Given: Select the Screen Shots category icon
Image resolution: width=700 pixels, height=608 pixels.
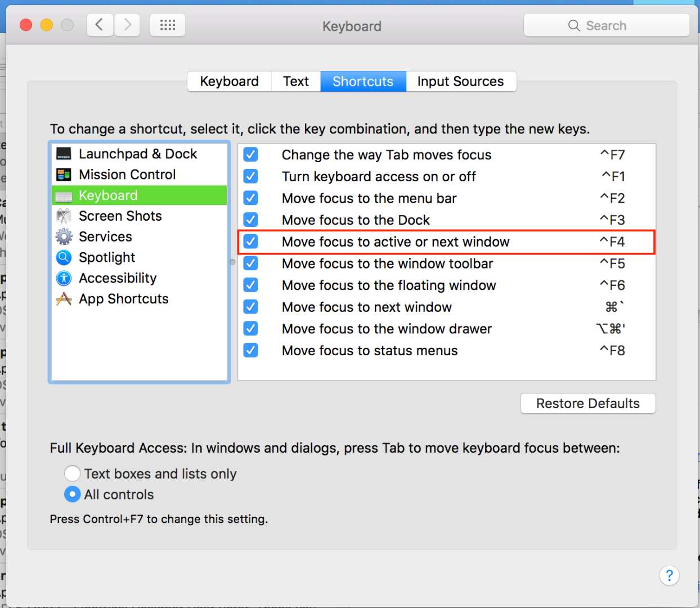Looking at the screenshot, I should tap(64, 216).
